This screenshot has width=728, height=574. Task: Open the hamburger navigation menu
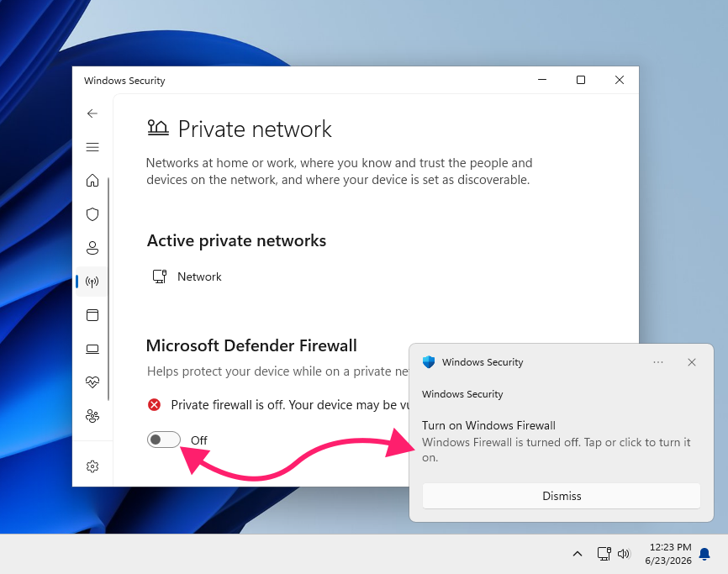coord(92,147)
